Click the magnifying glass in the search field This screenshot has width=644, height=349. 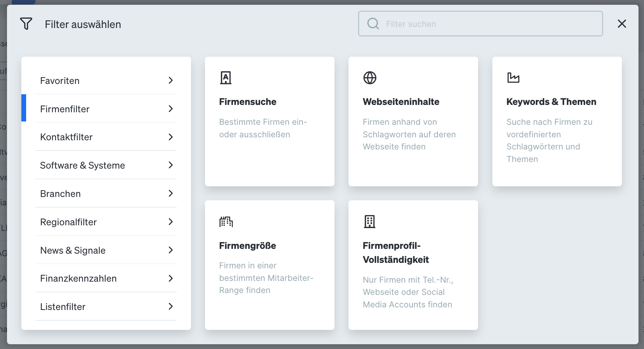373,24
